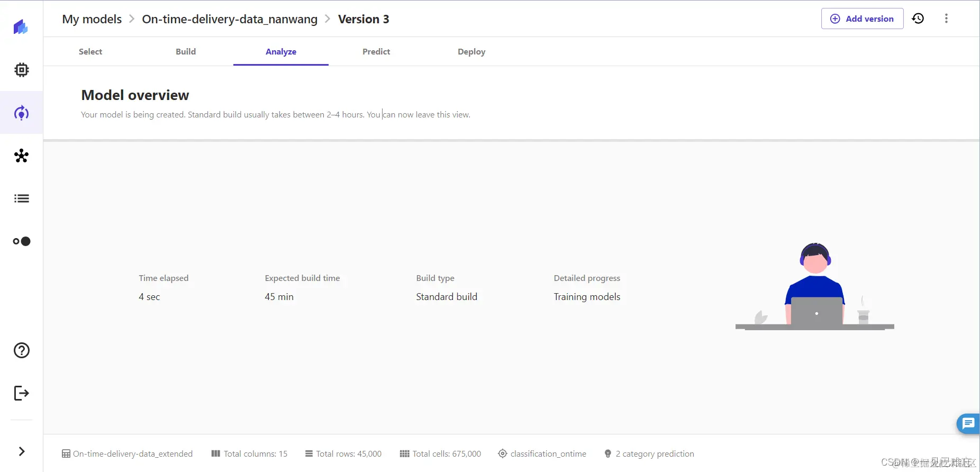Click the Total columns: 15 text
Image resolution: width=980 pixels, height=472 pixels.
(256, 453)
